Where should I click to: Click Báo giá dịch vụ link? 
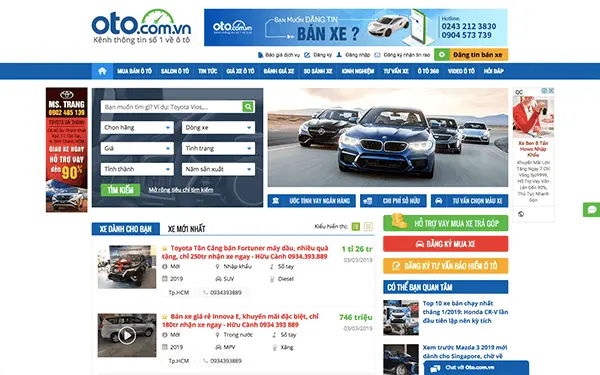279,55
